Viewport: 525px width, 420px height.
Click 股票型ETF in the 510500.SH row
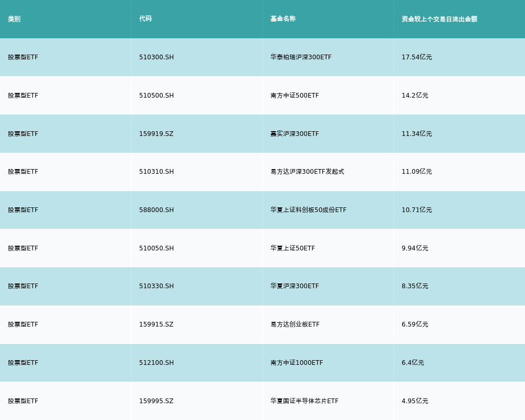23,96
